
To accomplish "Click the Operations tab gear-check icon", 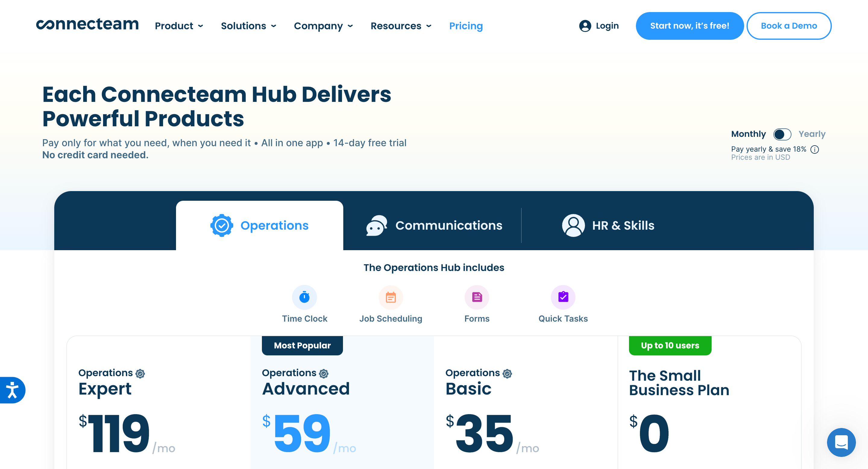I will point(222,225).
